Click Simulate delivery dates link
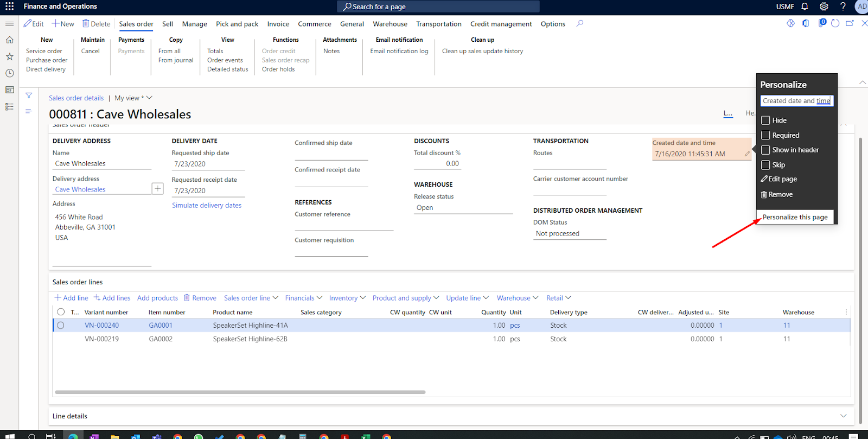Viewport: 868px width, 439px height. 207,205
